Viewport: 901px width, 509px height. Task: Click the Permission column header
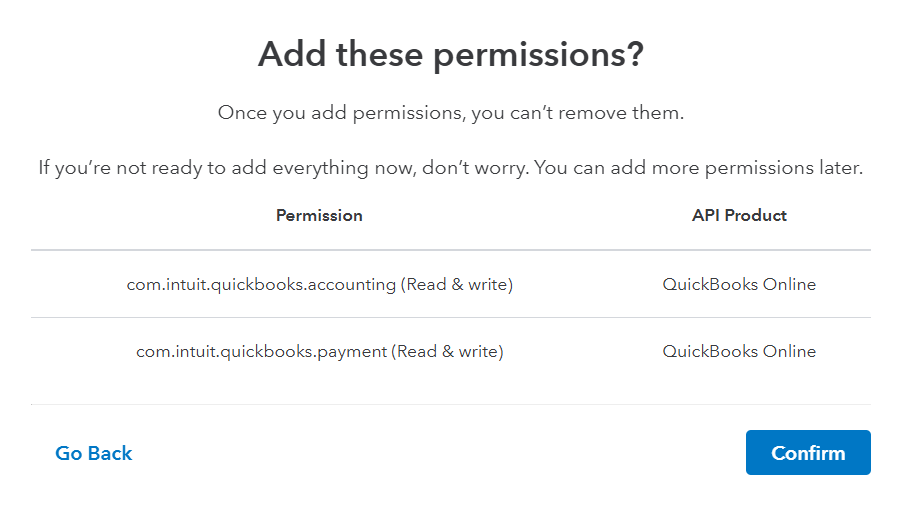pos(319,215)
